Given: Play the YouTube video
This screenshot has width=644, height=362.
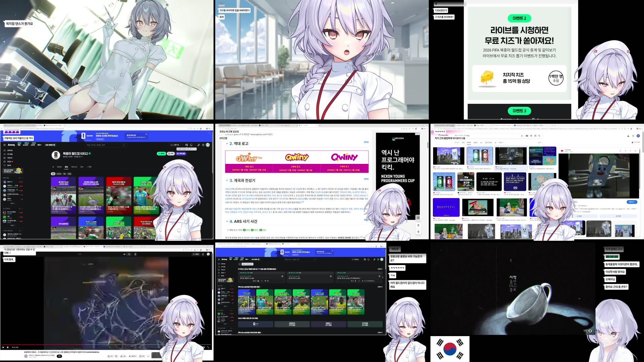Looking at the screenshot, I should [x=3, y=347].
